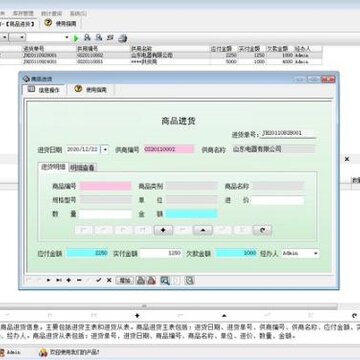Click the up-triangle icon in main window bottom navigator

pos(224,315)
